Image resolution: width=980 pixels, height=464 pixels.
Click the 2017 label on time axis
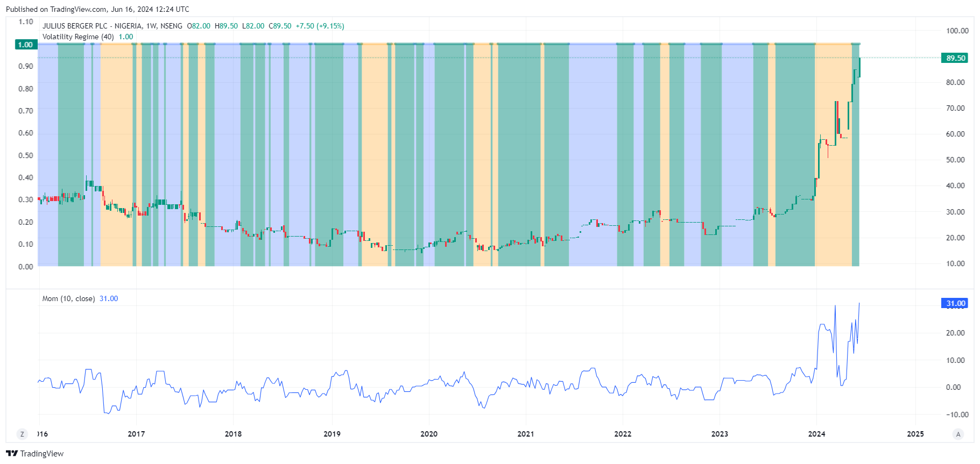coord(136,434)
